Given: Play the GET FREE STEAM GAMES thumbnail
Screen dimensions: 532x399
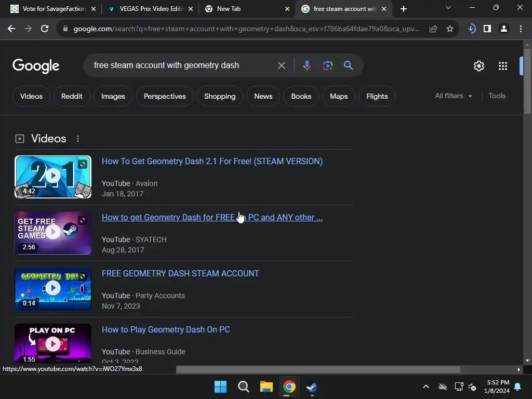Looking at the screenshot, I should coord(53,233).
